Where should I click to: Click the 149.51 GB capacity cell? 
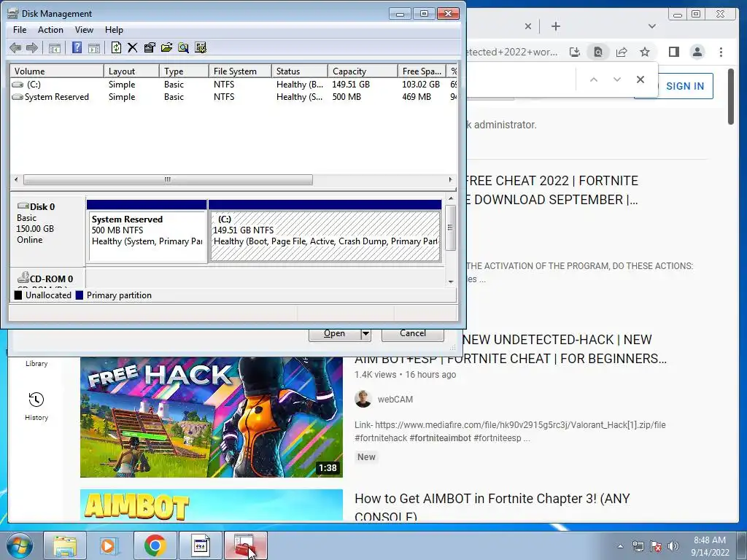(351, 85)
